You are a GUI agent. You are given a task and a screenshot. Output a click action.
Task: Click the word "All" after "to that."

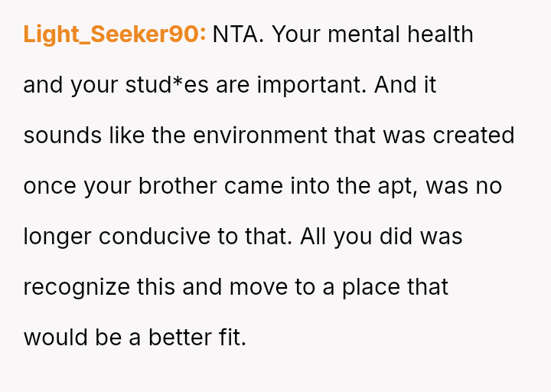314,237
